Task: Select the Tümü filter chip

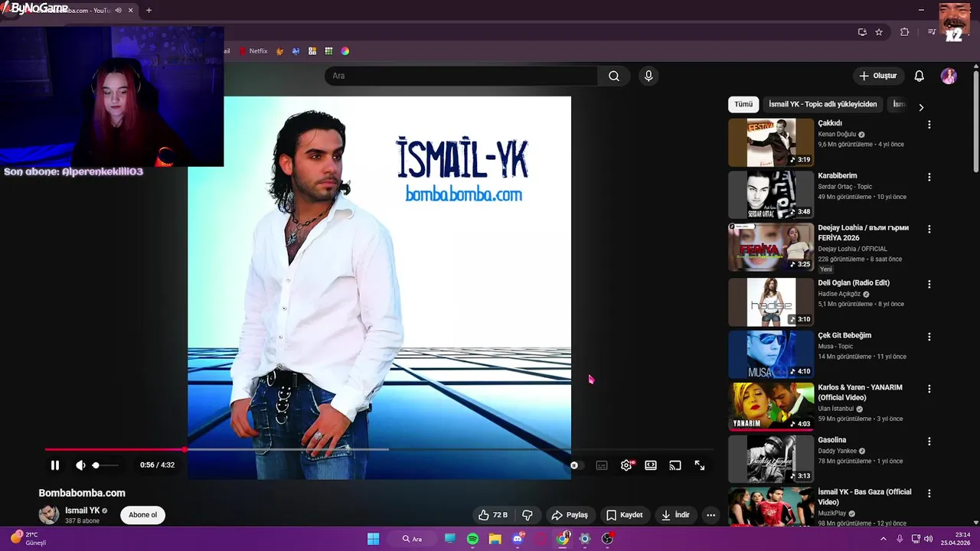Action: coord(743,104)
